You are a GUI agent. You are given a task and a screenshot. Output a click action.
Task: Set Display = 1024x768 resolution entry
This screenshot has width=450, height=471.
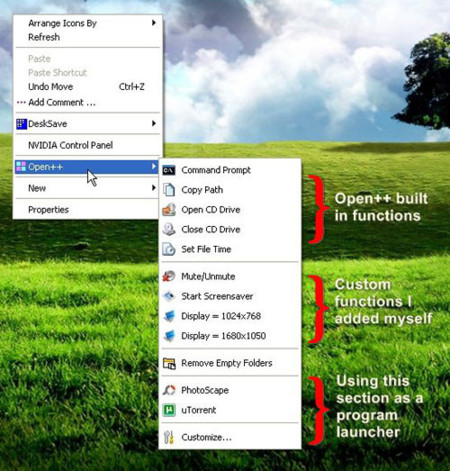(230, 316)
